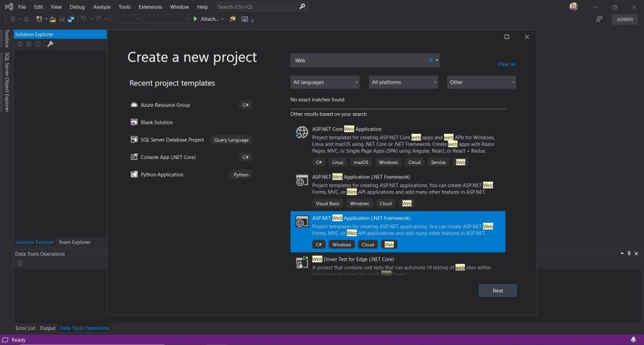644x345 pixels.
Task: Open the All platforms dropdown
Action: tap(404, 82)
